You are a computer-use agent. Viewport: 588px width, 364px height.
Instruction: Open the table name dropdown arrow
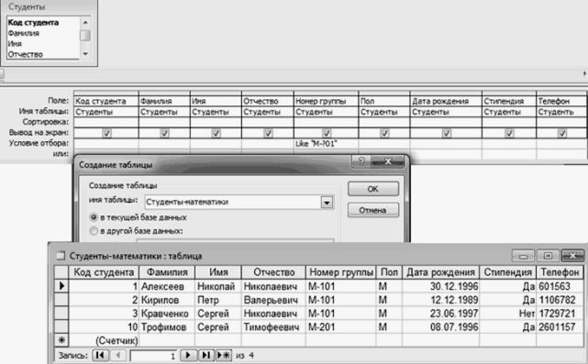327,203
